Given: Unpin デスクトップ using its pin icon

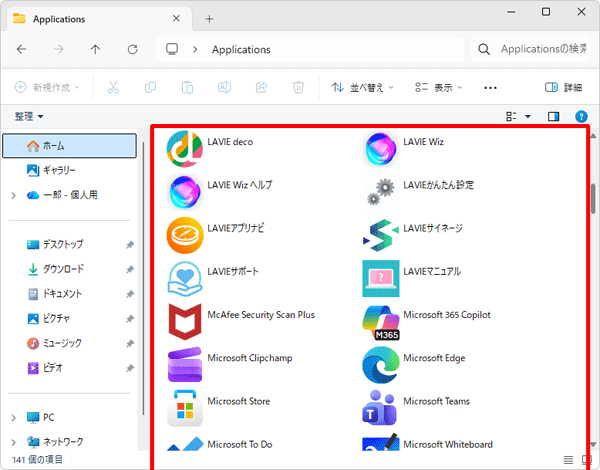Looking at the screenshot, I should [x=130, y=245].
